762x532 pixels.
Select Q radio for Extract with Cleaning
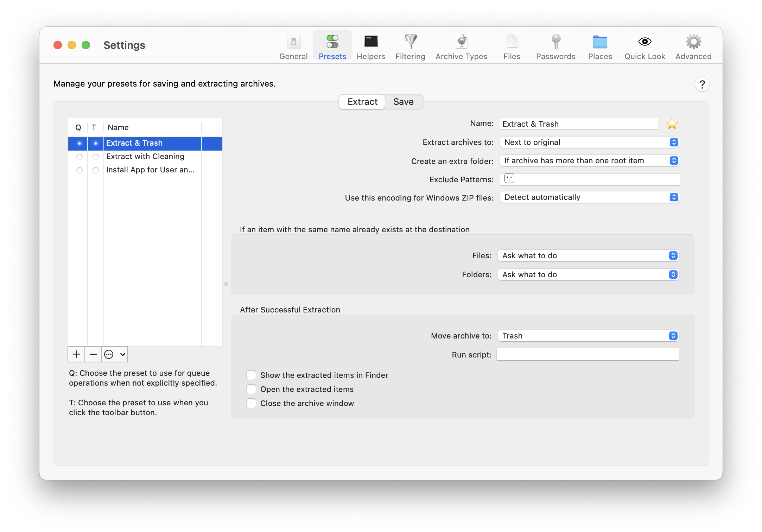(80, 157)
